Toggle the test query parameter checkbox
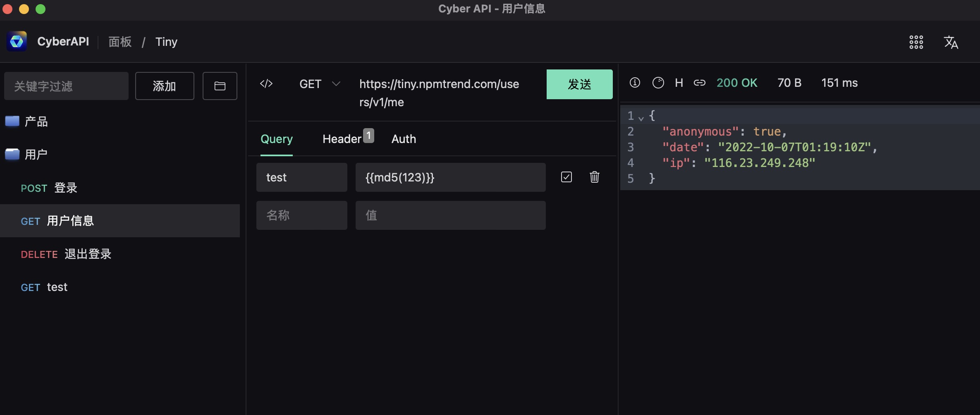 [566, 177]
